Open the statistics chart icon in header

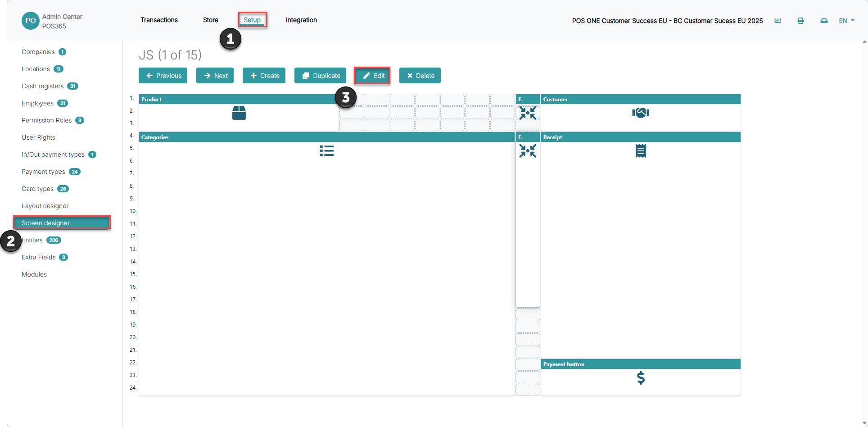click(778, 21)
